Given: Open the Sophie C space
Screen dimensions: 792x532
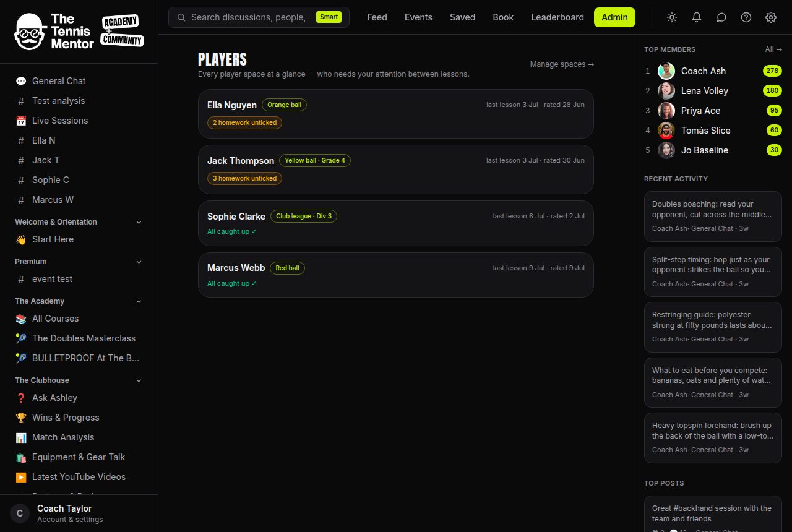Looking at the screenshot, I should pyautogui.click(x=79, y=180).
